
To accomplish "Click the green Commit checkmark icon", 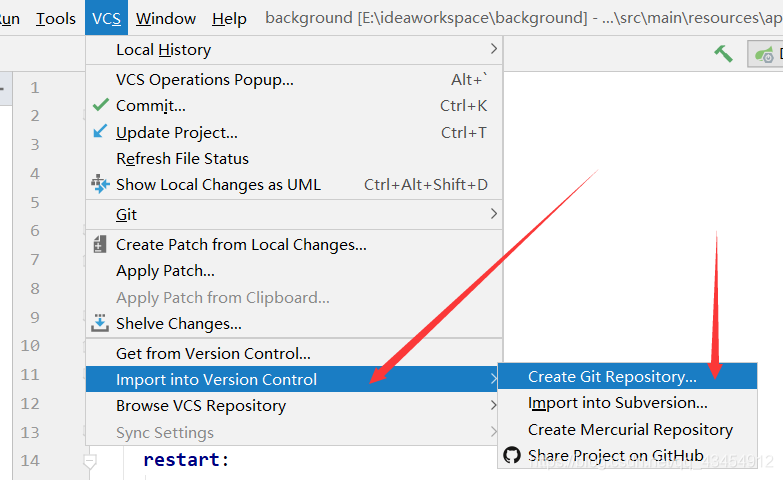I will [100, 105].
